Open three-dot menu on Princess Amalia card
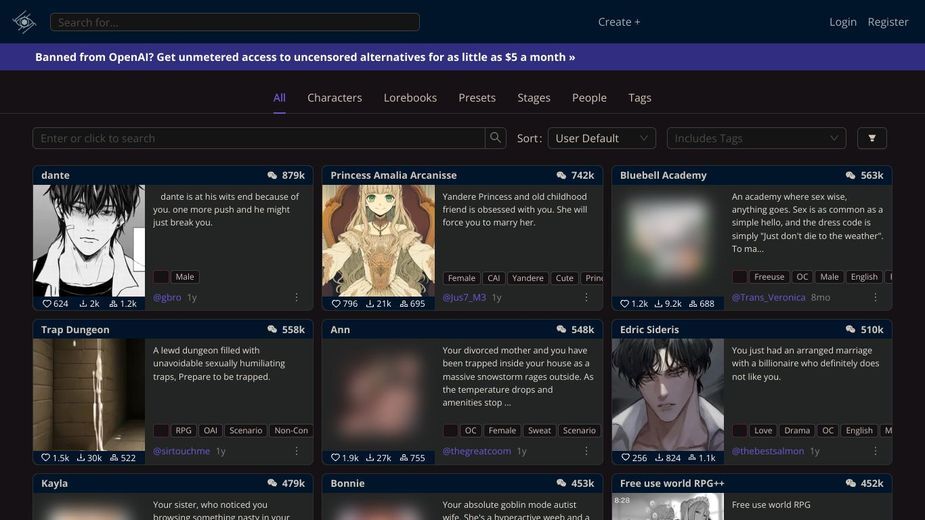Image resolution: width=925 pixels, height=520 pixels. tap(586, 297)
